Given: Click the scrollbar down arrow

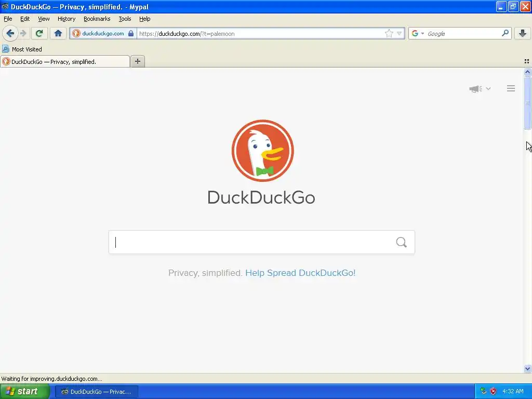Looking at the screenshot, I should tap(527, 368).
